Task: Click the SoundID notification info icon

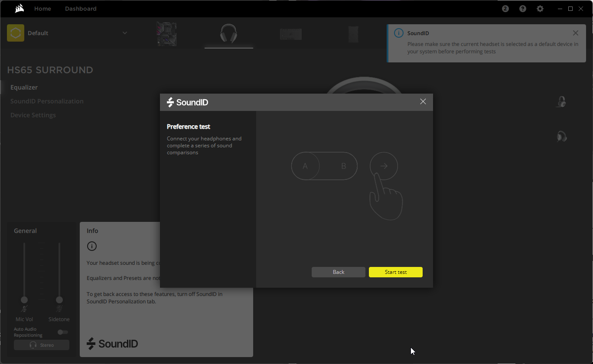Action: [x=398, y=33]
